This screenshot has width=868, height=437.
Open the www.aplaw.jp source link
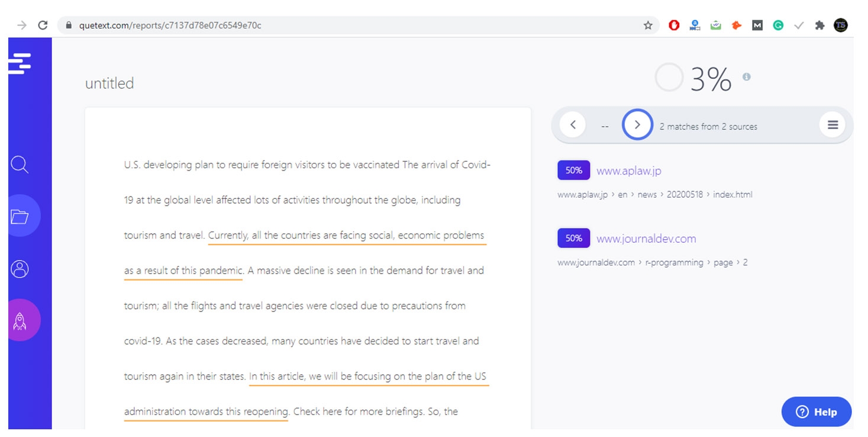tap(628, 171)
